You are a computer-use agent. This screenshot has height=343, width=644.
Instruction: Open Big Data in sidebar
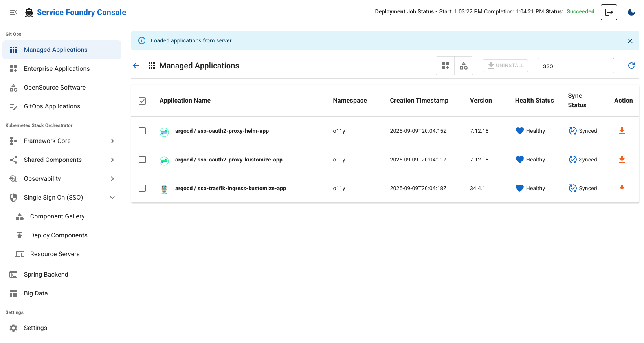[x=62, y=293]
